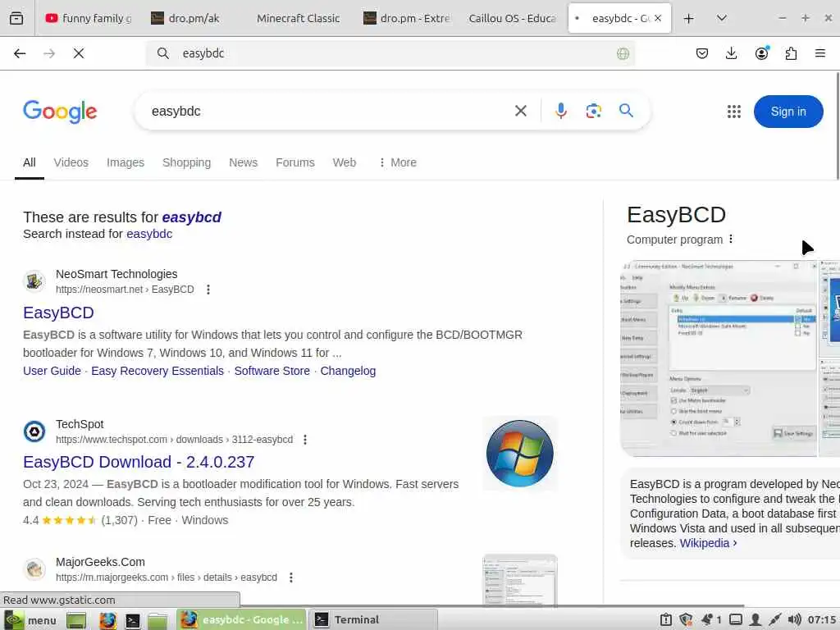The image size is (840, 630).
Task: Open the volume control tray icon
Action: [794, 620]
